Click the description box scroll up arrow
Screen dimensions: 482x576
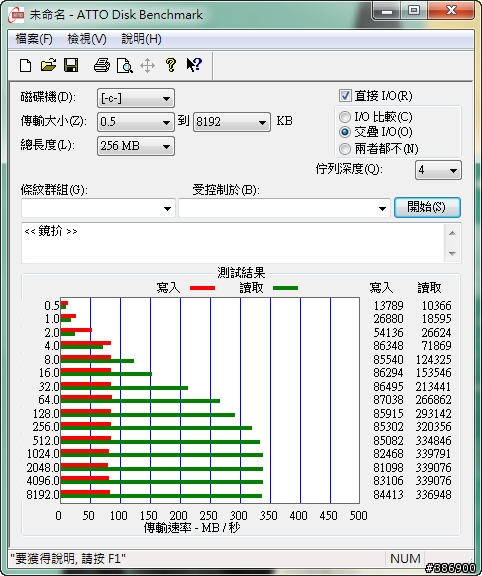(x=452, y=233)
